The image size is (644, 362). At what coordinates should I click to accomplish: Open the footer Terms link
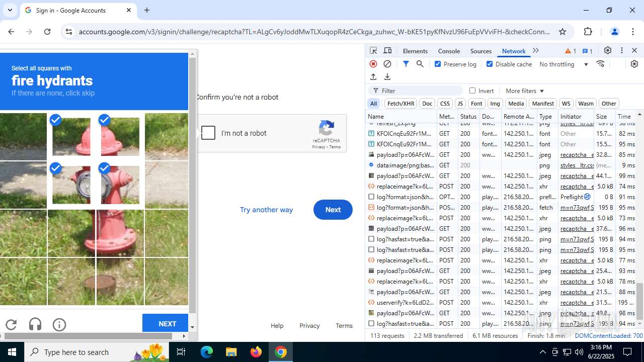click(344, 325)
